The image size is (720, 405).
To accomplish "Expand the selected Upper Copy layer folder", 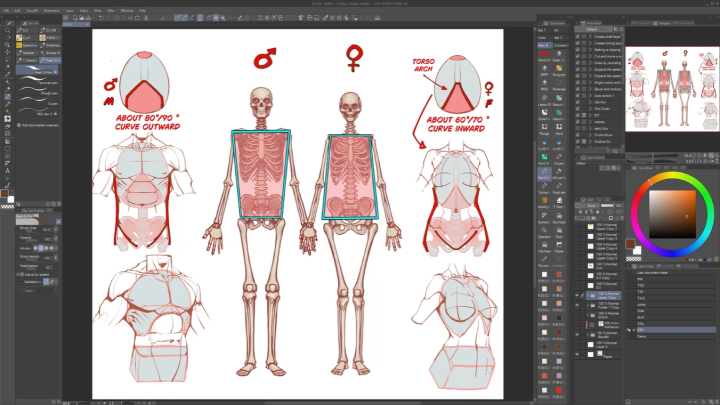I will pyautogui.click(x=588, y=295).
